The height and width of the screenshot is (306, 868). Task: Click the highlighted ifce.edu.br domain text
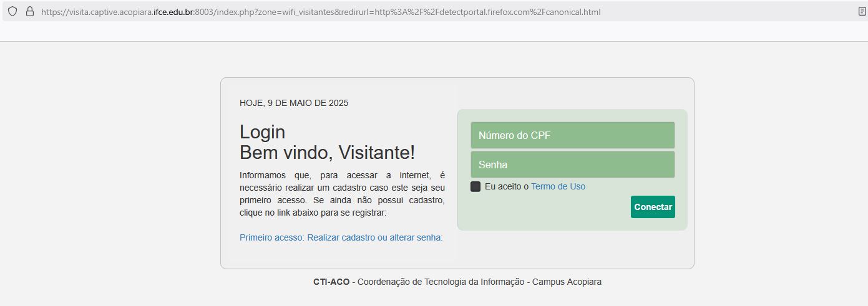click(x=173, y=12)
